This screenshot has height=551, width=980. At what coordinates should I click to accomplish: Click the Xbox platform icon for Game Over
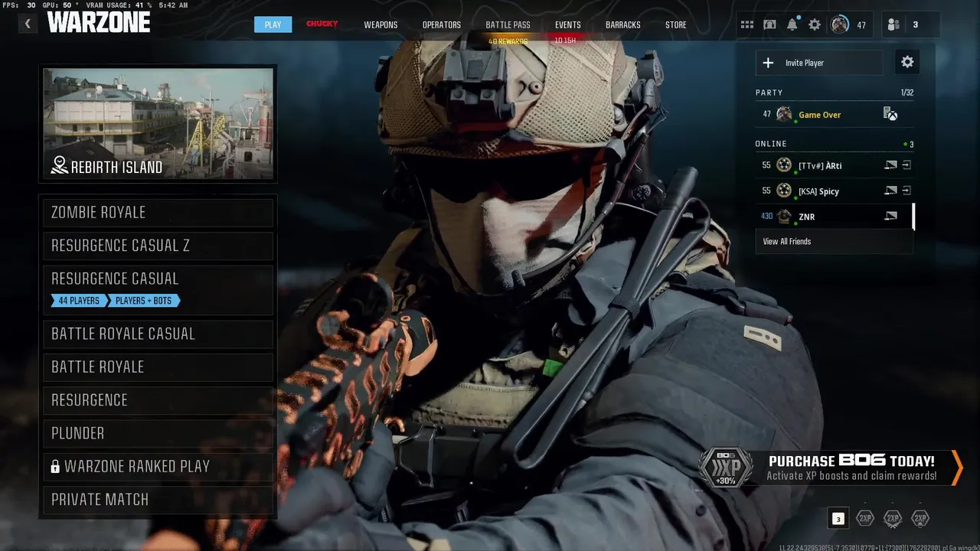(x=890, y=114)
